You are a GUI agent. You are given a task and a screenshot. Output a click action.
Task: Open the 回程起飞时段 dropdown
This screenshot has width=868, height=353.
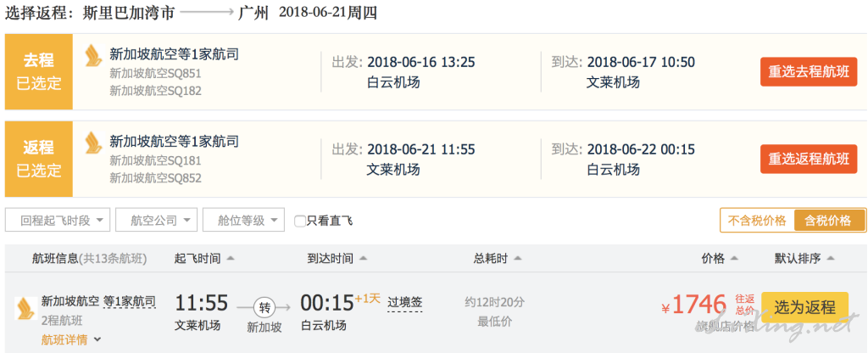(58, 220)
